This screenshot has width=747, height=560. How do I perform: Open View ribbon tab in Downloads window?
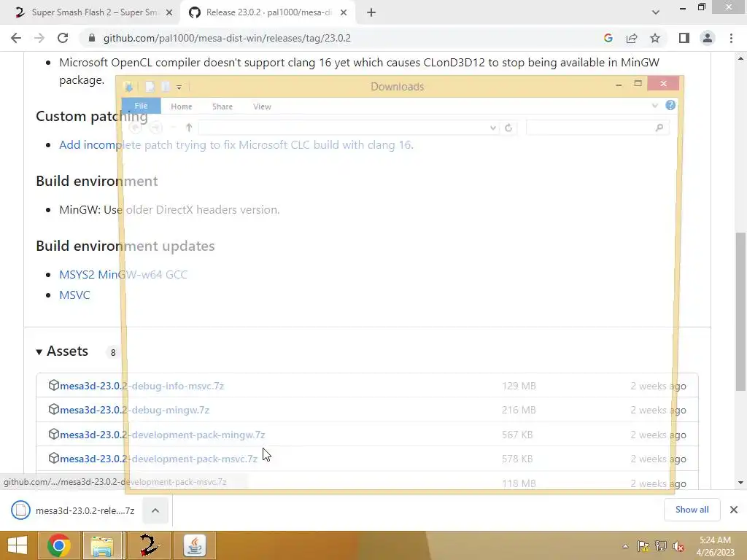click(x=262, y=106)
